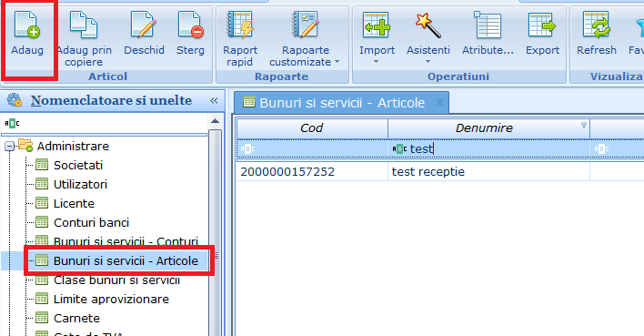Click the filter pin icon in the Denumire header
The height and width of the screenshot is (336, 644).
584,126
